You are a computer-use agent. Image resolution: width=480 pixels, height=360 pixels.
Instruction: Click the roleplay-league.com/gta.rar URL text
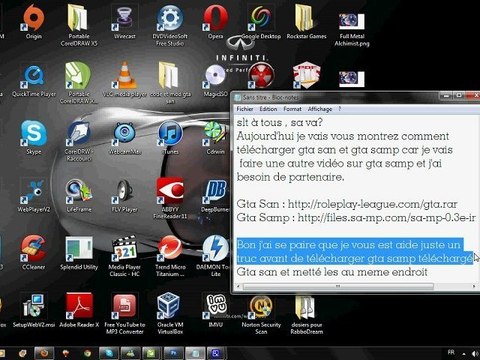point(372,204)
